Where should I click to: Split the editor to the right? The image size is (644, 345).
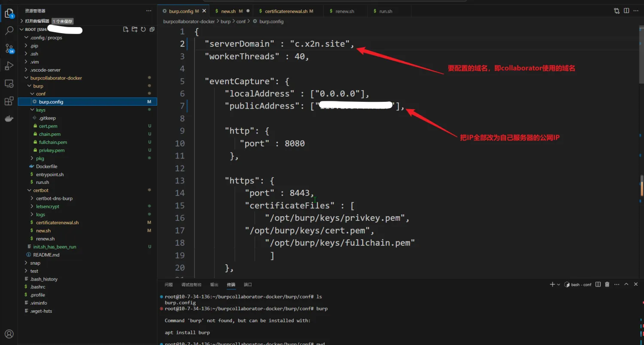coord(626,11)
